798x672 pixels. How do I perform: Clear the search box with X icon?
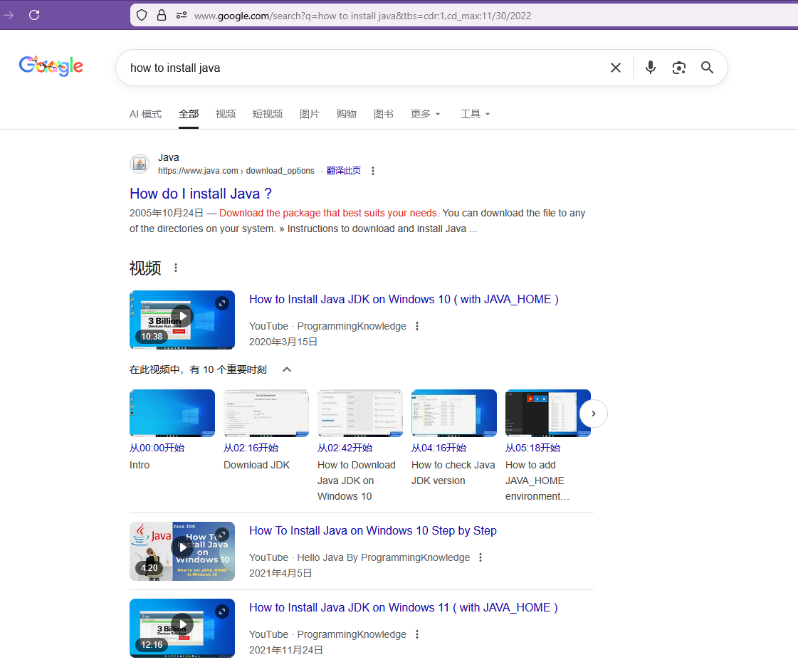(616, 68)
